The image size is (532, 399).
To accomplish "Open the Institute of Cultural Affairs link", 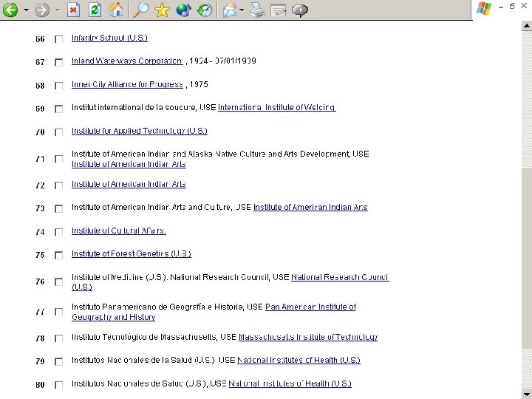I will [119, 231].
